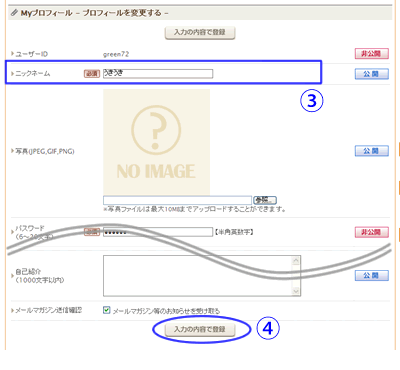Click the top 入力の内容で登録 button

[x=200, y=33]
